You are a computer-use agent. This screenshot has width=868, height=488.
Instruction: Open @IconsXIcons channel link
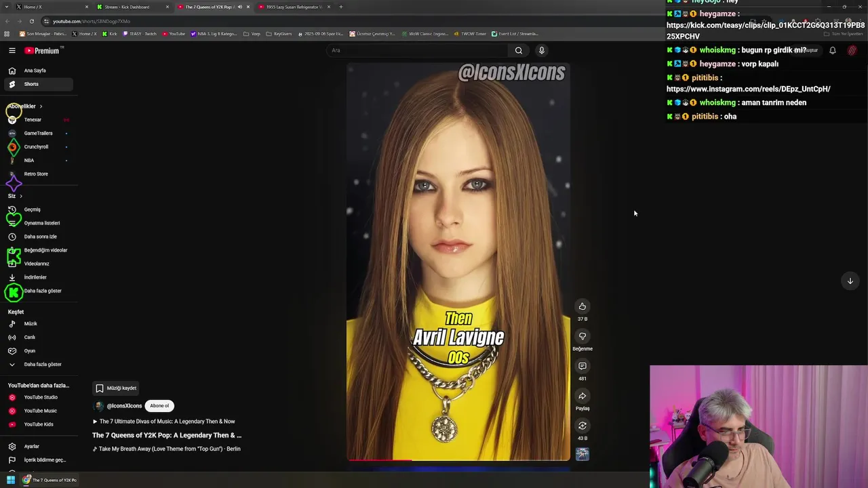click(124, 406)
